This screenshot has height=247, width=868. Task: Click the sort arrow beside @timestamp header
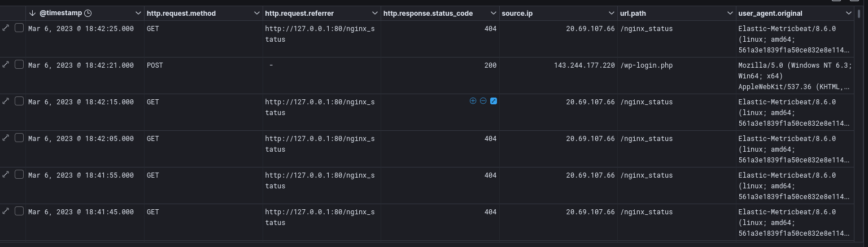(32, 13)
